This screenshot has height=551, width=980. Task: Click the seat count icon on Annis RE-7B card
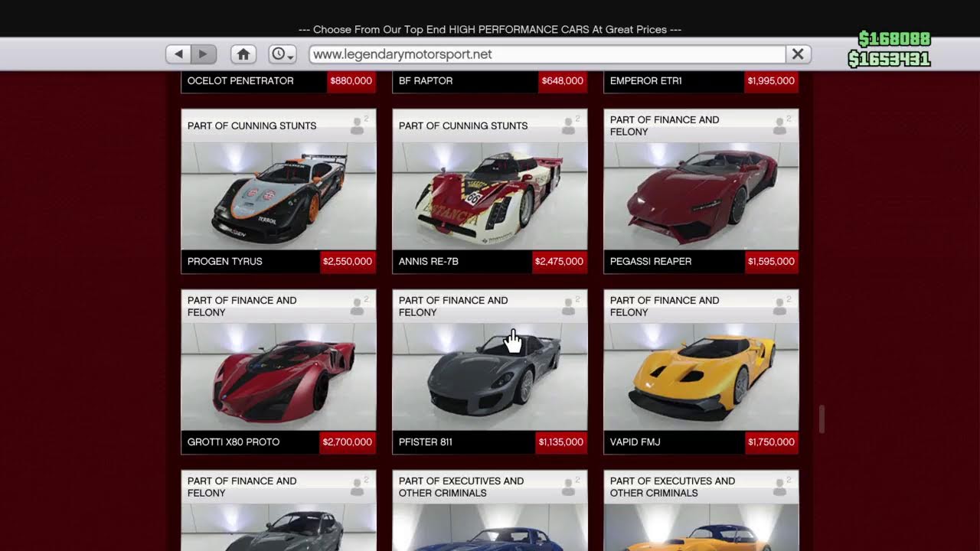570,126
